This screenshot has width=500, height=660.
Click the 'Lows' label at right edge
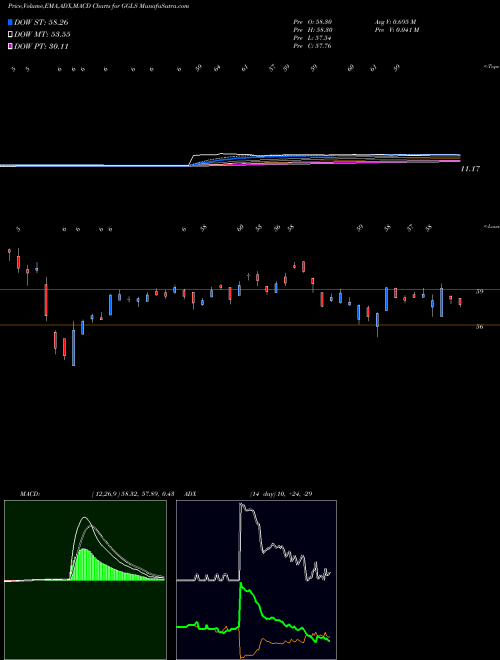pyautogui.click(x=491, y=226)
